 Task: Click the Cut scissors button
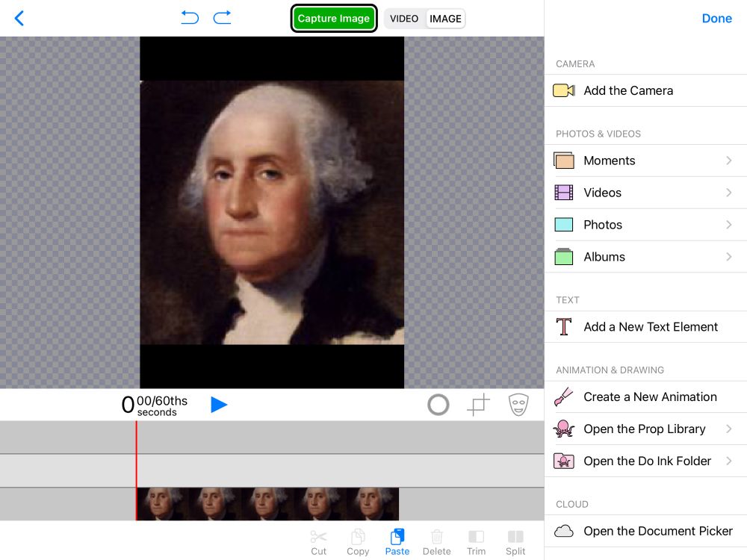click(x=318, y=542)
